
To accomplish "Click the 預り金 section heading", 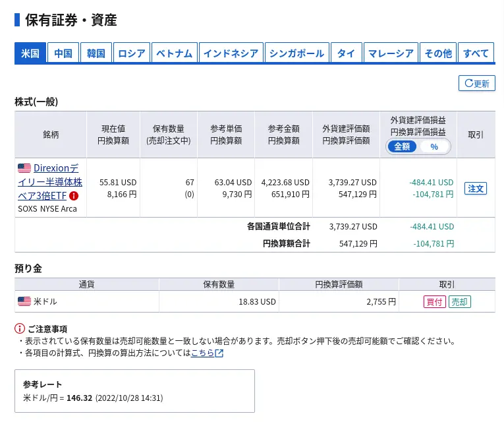I will pos(28,268).
